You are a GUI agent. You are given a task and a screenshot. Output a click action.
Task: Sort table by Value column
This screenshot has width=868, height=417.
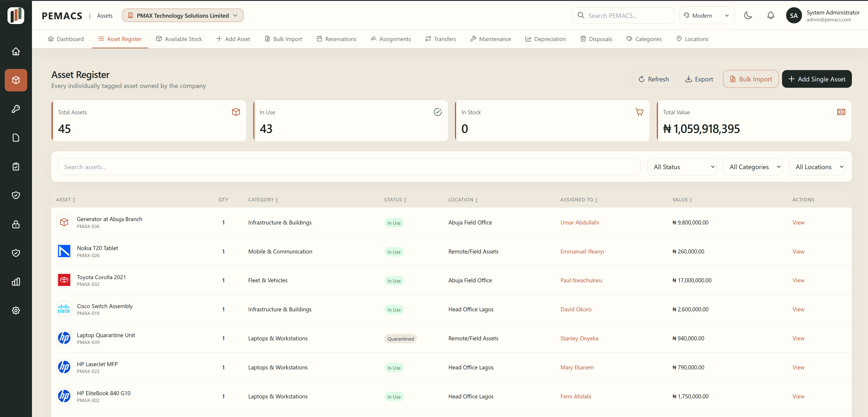point(682,200)
